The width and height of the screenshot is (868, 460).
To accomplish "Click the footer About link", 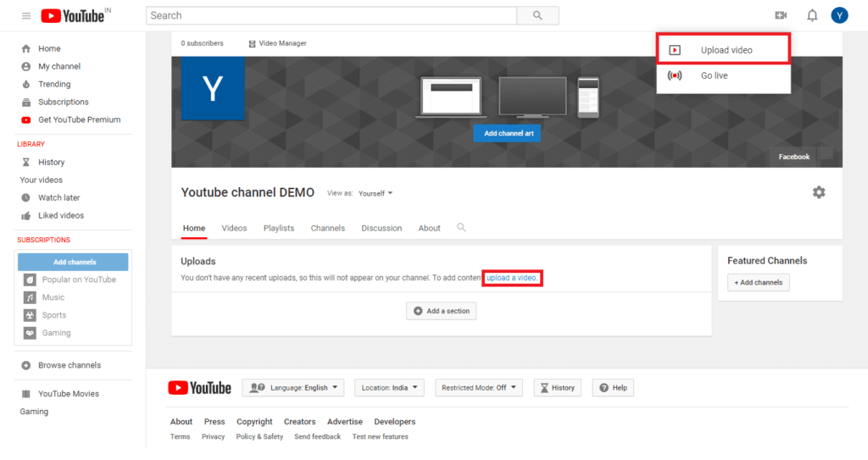I will (181, 422).
